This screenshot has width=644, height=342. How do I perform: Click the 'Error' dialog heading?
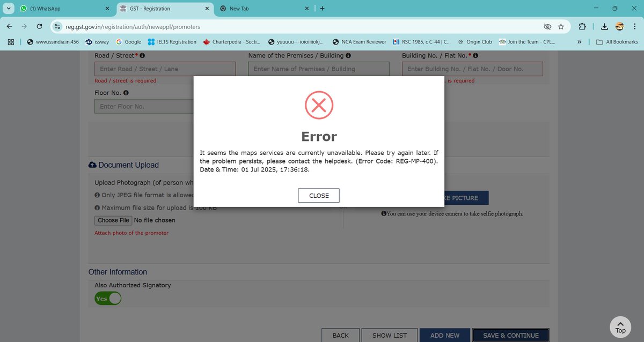[319, 136]
